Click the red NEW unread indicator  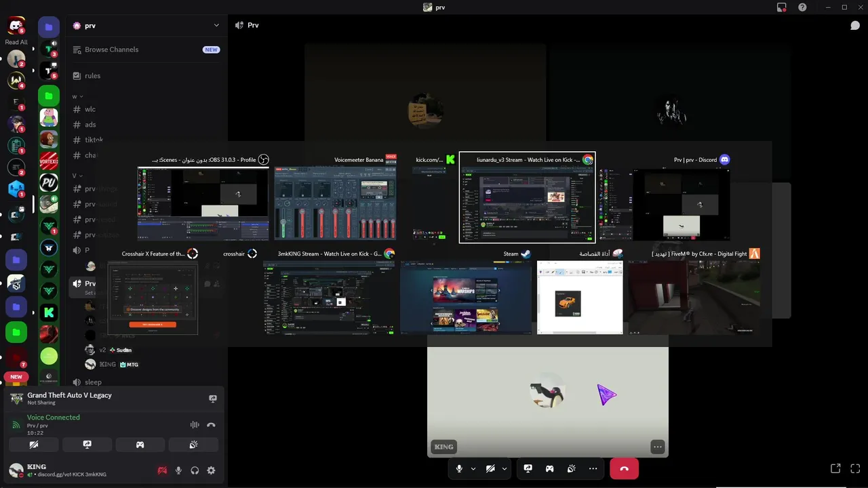coord(16,377)
